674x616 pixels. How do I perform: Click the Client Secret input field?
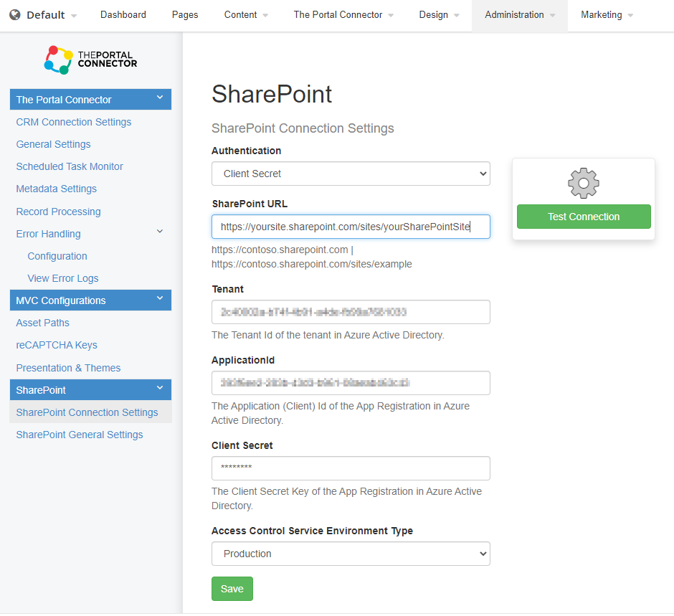[x=351, y=468]
